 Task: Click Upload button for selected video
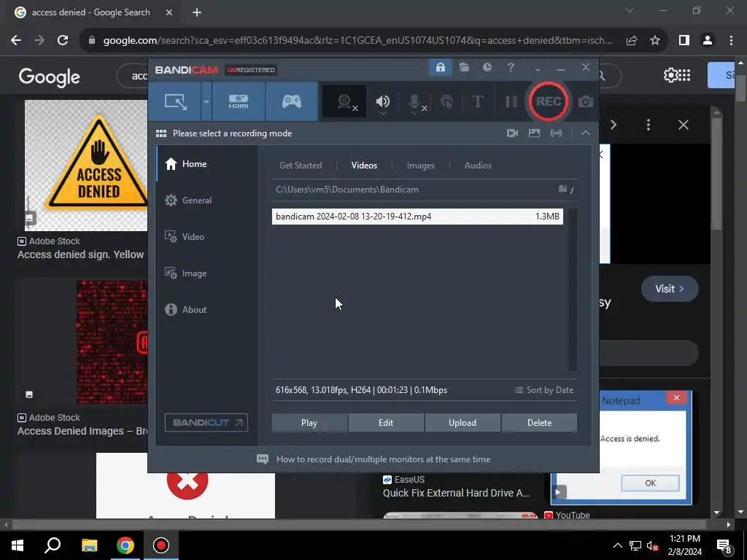point(462,423)
